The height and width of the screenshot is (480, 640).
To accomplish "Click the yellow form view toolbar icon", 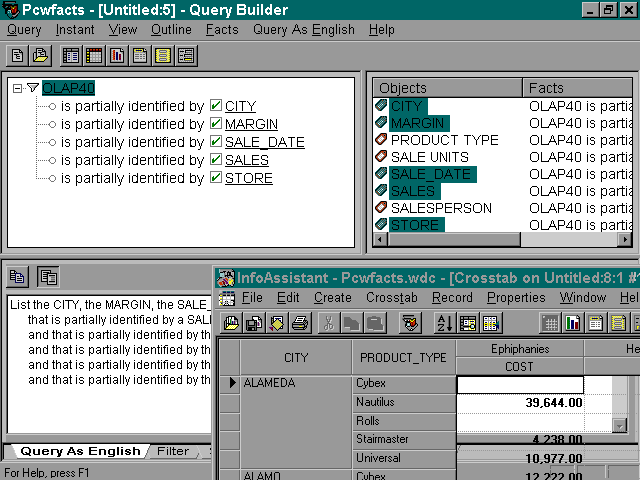I will (163, 55).
